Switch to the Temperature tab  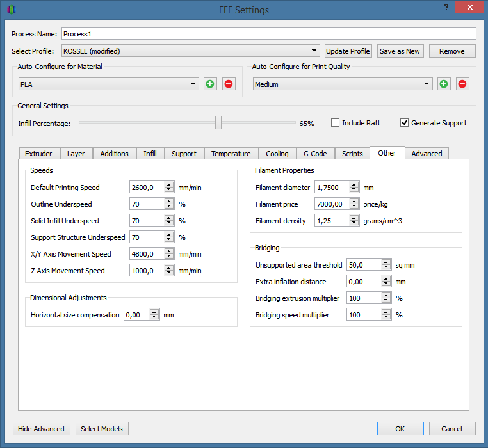[231, 154]
